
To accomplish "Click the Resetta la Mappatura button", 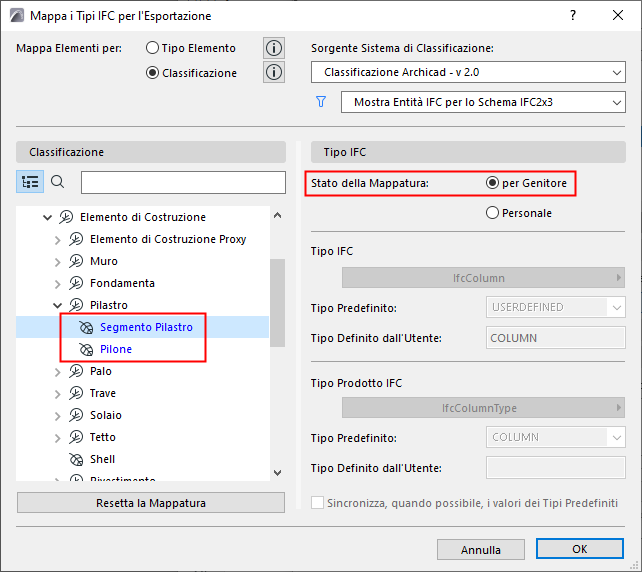I will click(151, 503).
